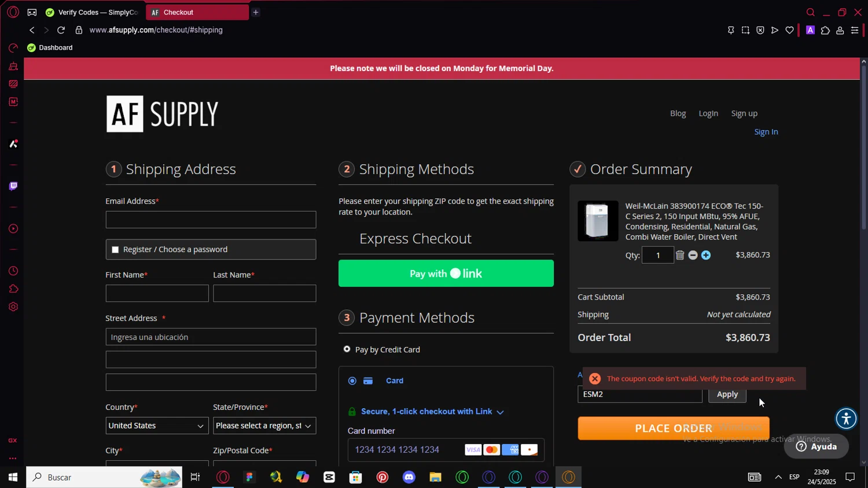Go back to previous page
Viewport: 868px width, 488px height.
tap(32, 30)
